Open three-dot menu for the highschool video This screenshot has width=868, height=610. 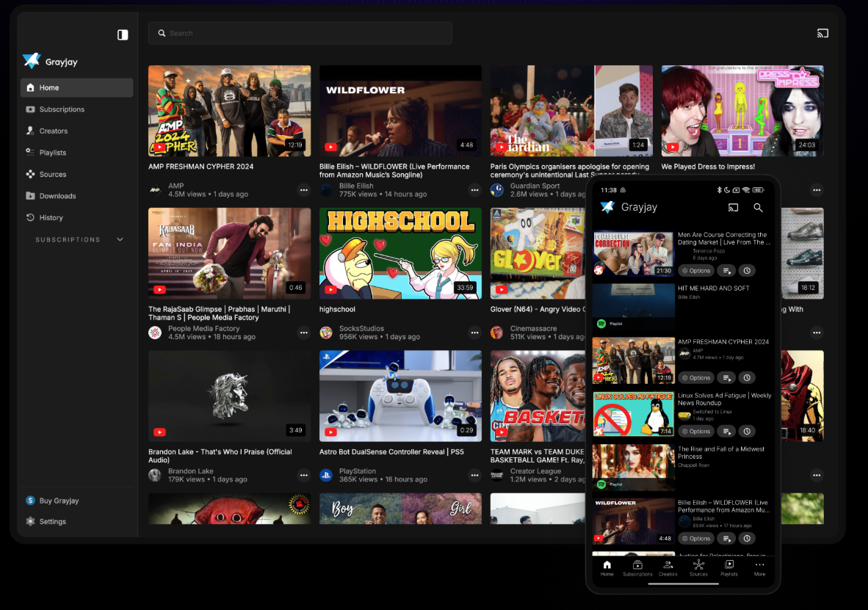[x=475, y=333]
